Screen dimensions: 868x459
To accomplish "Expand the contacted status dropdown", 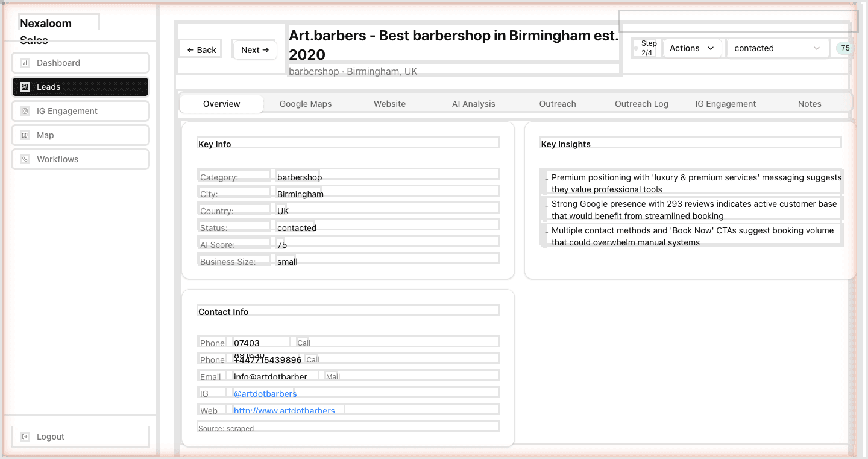I will pos(777,48).
